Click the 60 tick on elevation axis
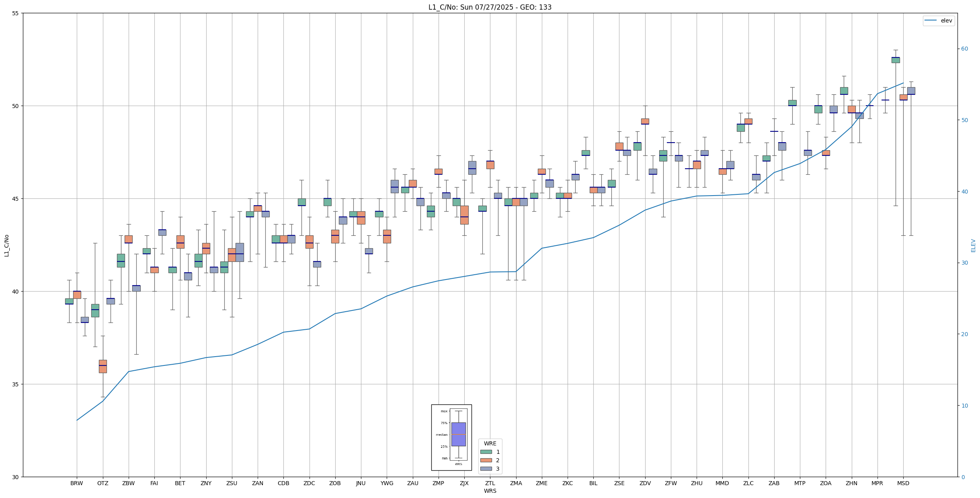980x498 pixels. [964, 49]
